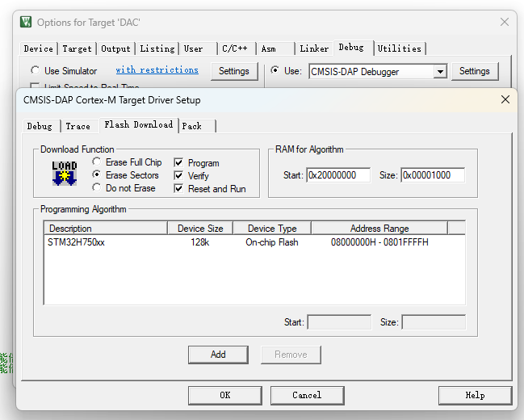Click the On-chip Flash cell

click(x=272, y=242)
